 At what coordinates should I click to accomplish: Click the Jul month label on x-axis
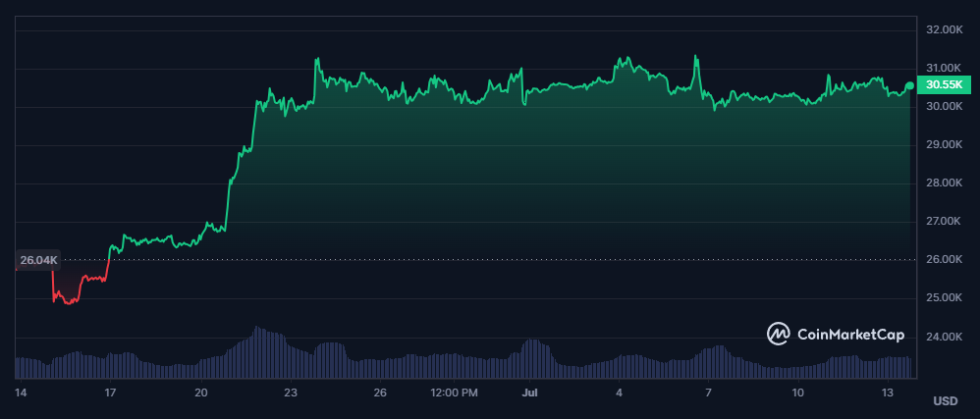(x=529, y=393)
